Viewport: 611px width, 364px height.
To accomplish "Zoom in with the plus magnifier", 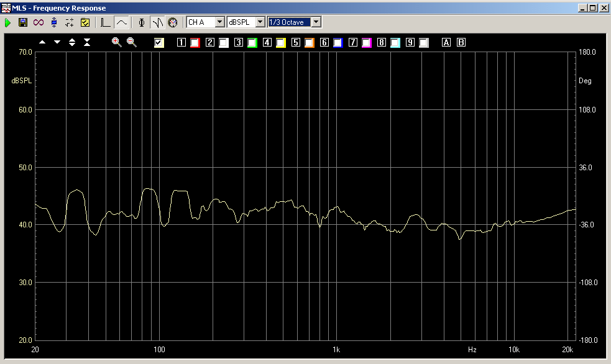I will pyautogui.click(x=116, y=42).
